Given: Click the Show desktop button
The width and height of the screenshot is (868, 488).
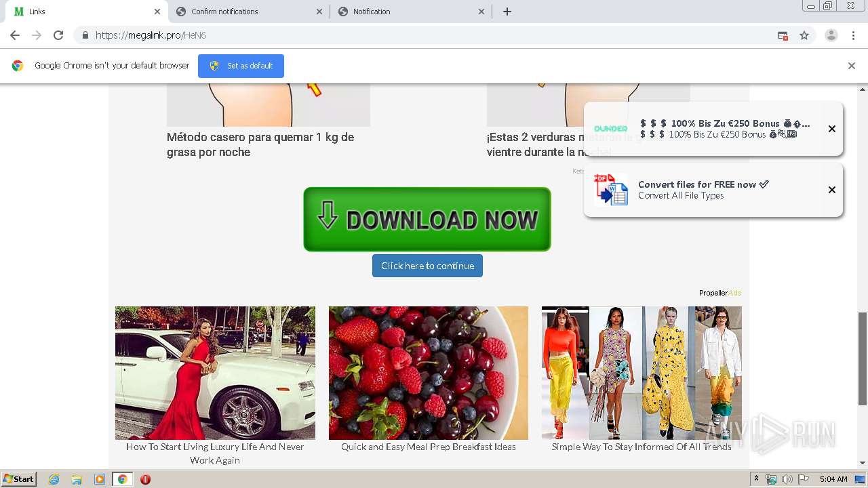Looking at the screenshot, I should click(x=861, y=479).
